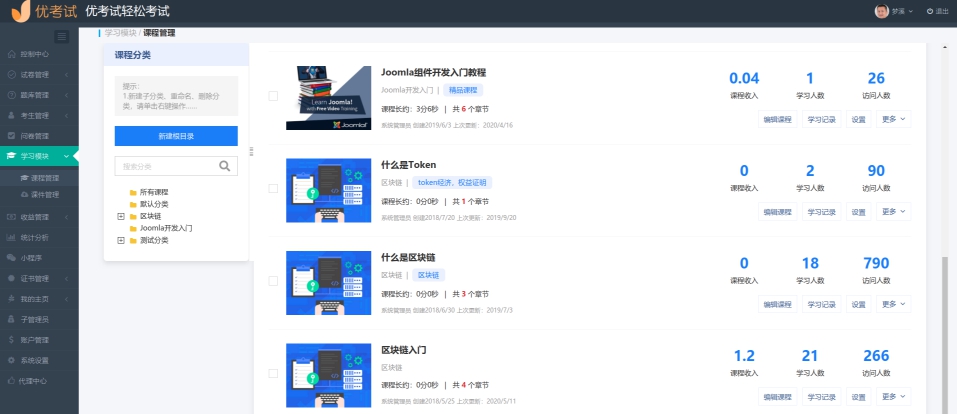Click the 精品课程 tag
This screenshot has height=414, width=957.
pyautogui.click(x=463, y=90)
